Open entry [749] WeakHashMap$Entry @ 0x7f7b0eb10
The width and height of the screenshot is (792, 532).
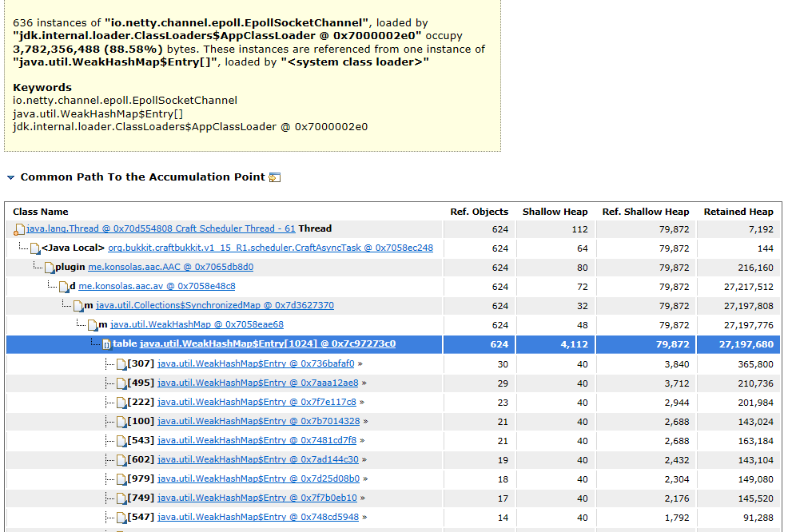coord(257,498)
